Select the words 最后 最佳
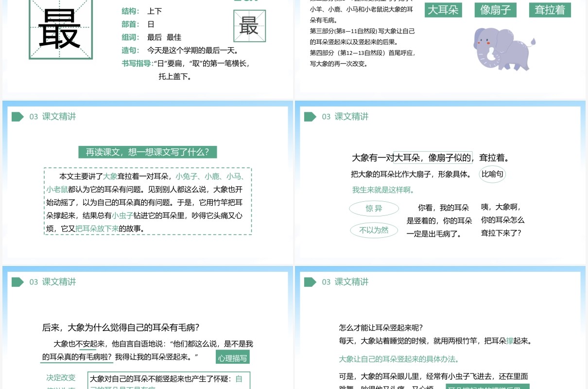This screenshot has height=389, width=588. [x=164, y=37]
